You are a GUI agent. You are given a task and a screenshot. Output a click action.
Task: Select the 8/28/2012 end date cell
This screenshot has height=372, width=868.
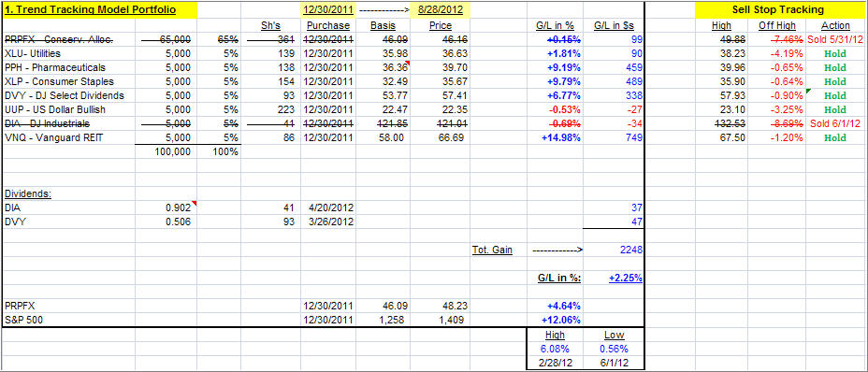(441, 10)
